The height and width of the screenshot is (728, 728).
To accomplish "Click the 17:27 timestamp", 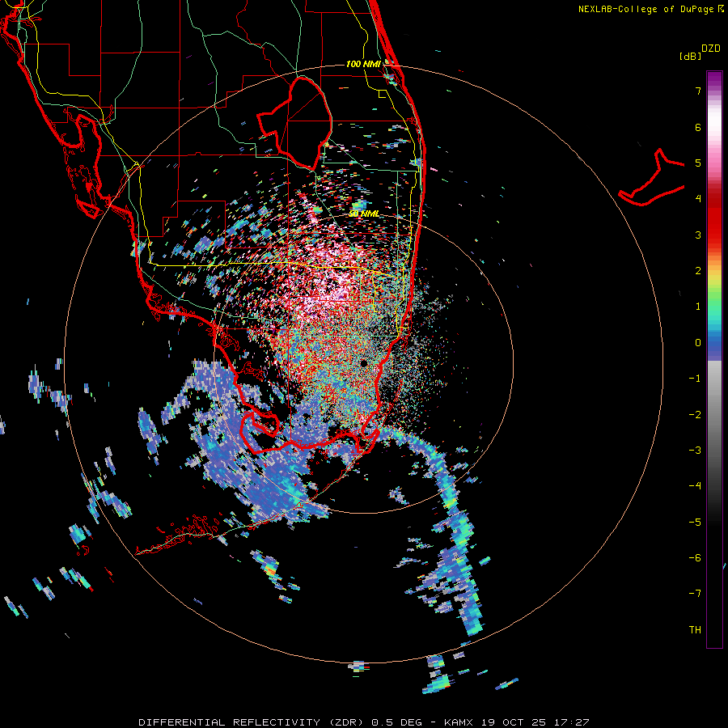I will click(571, 722).
